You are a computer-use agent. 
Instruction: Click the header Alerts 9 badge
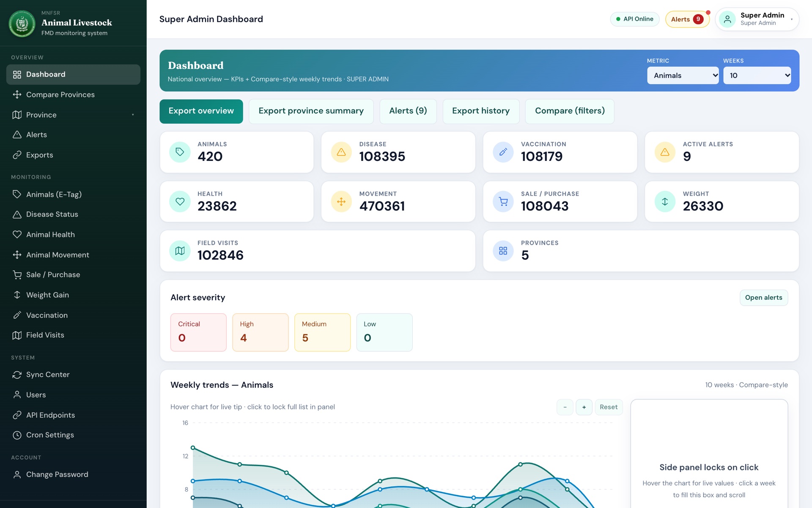coord(687,19)
